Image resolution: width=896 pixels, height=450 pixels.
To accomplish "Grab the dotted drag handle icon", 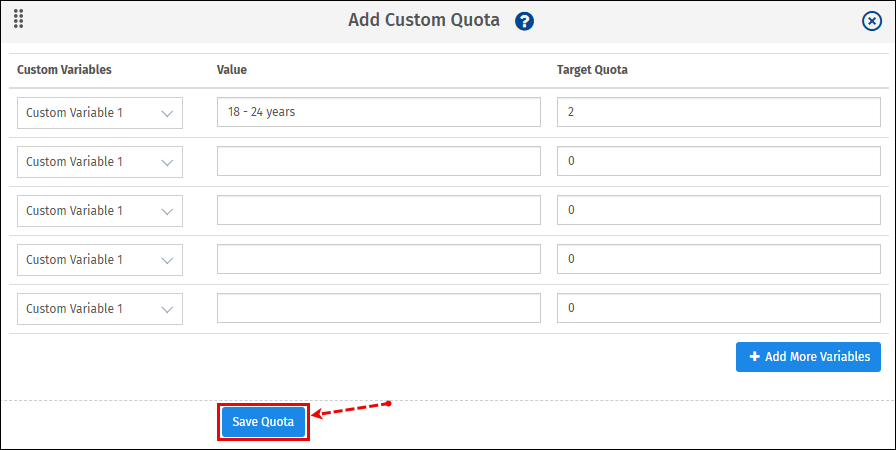I will [18, 18].
